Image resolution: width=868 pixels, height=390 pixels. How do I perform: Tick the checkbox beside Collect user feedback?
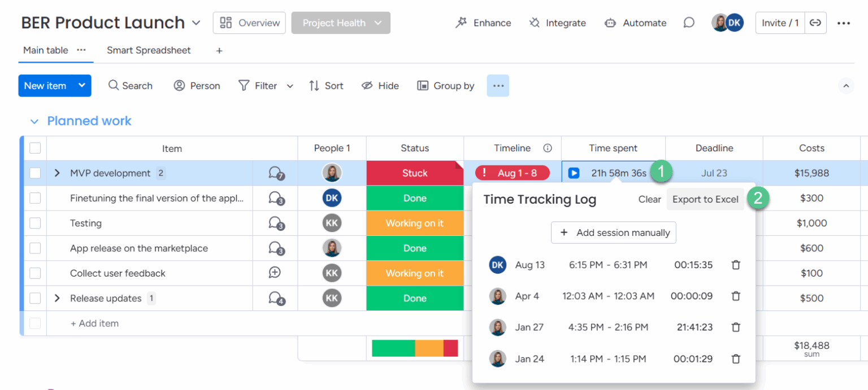35,273
